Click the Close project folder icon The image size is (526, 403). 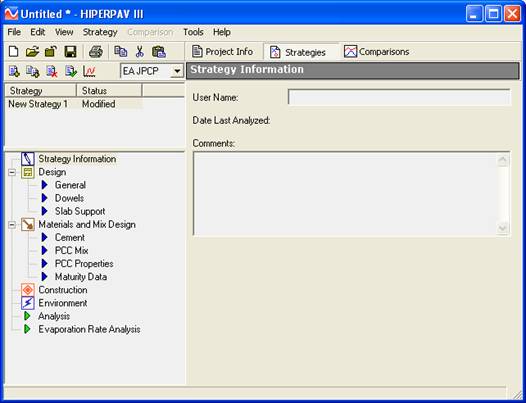(51, 52)
